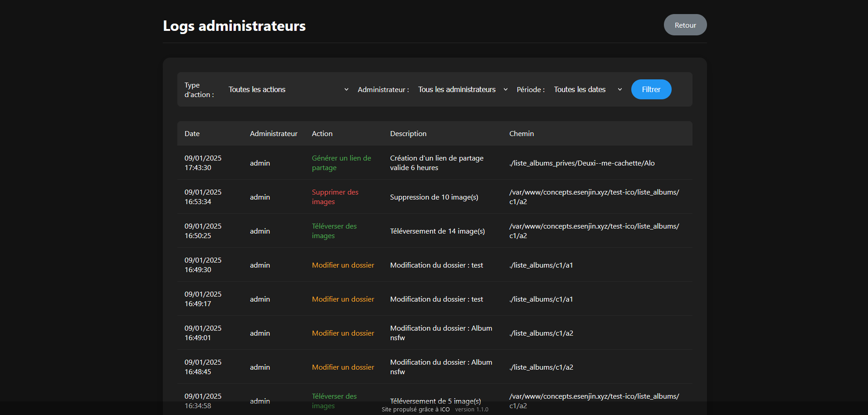Click the Générer un lien de partage action

[341, 163]
